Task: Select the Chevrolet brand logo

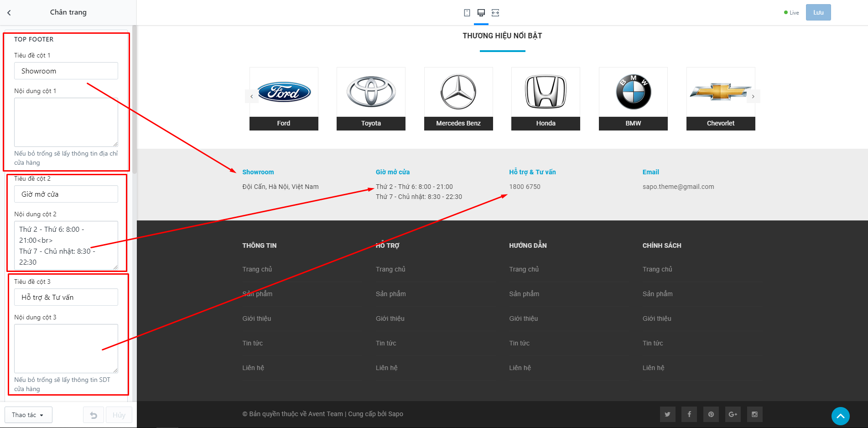Action: click(x=721, y=93)
